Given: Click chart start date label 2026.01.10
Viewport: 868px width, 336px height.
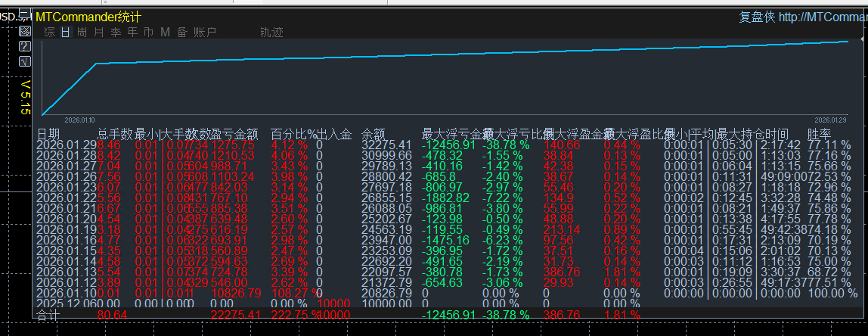Looking at the screenshot, I should point(79,120).
